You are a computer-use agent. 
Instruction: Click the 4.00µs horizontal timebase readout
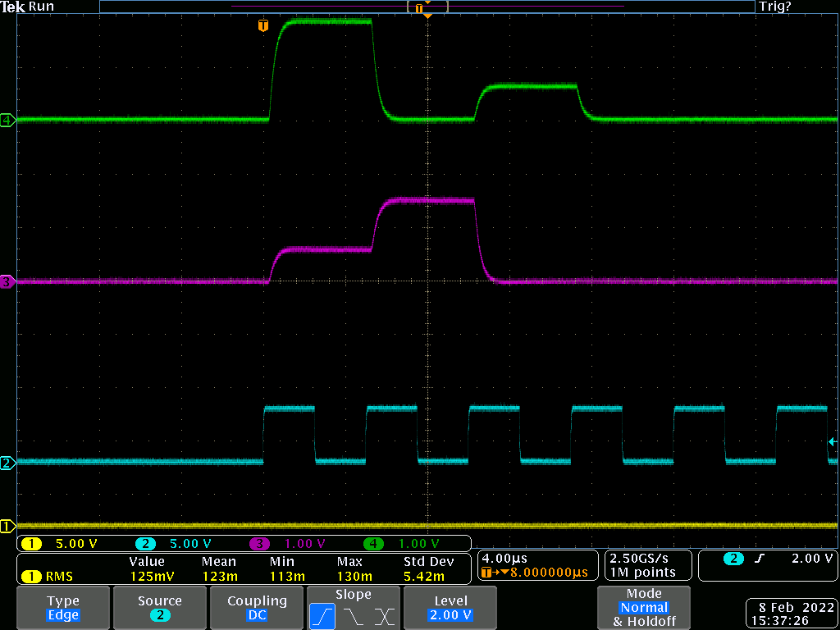505,558
